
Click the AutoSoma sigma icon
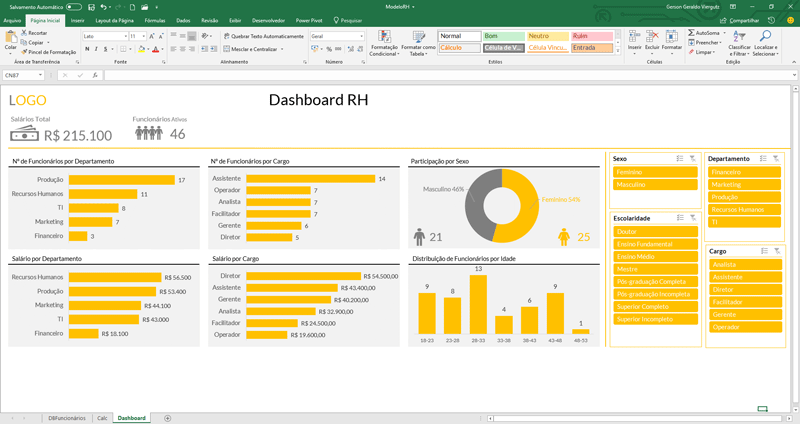(x=691, y=33)
